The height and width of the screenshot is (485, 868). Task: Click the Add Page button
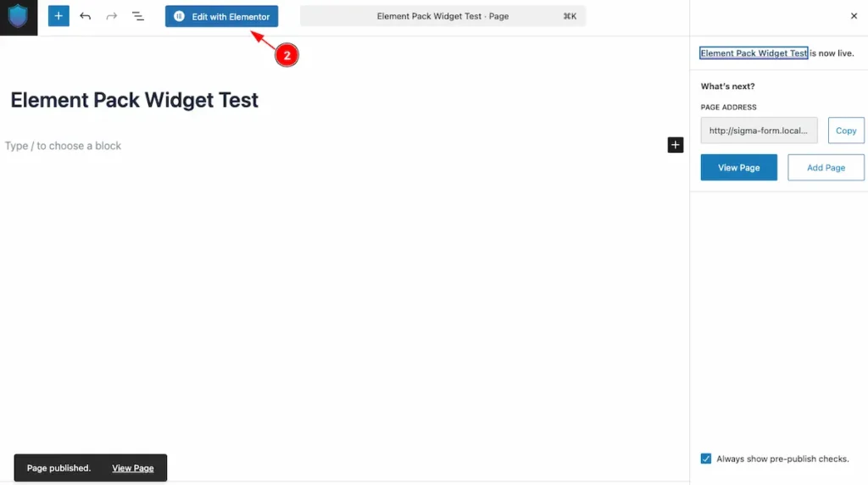(x=826, y=167)
